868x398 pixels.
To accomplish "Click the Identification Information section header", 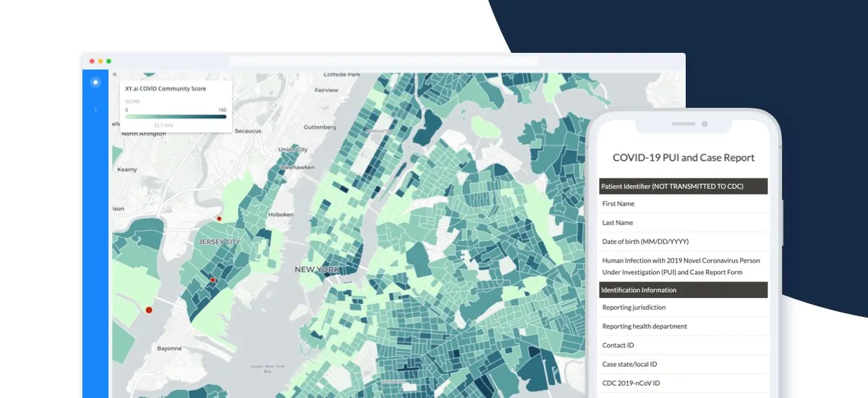I will tap(683, 290).
